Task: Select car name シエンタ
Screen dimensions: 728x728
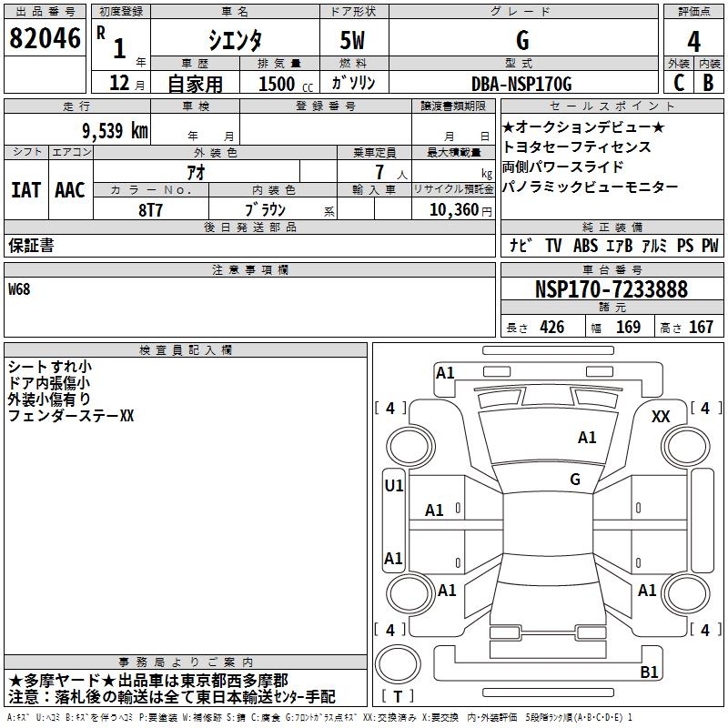Action: point(235,40)
